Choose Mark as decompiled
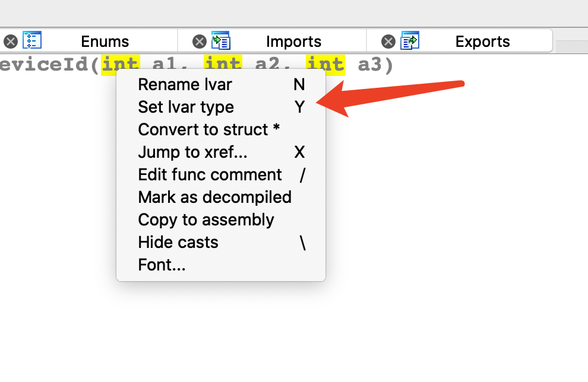The height and width of the screenshot is (382, 588). [214, 197]
